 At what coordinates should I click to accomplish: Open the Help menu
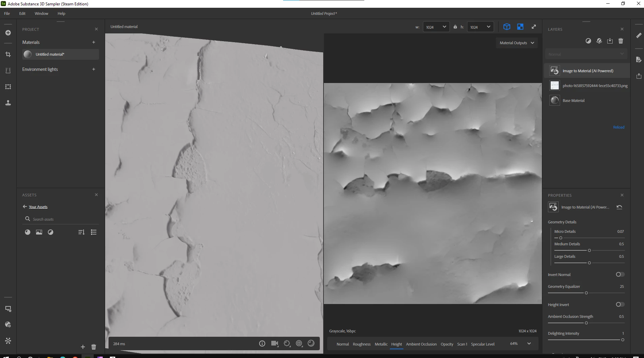point(61,13)
